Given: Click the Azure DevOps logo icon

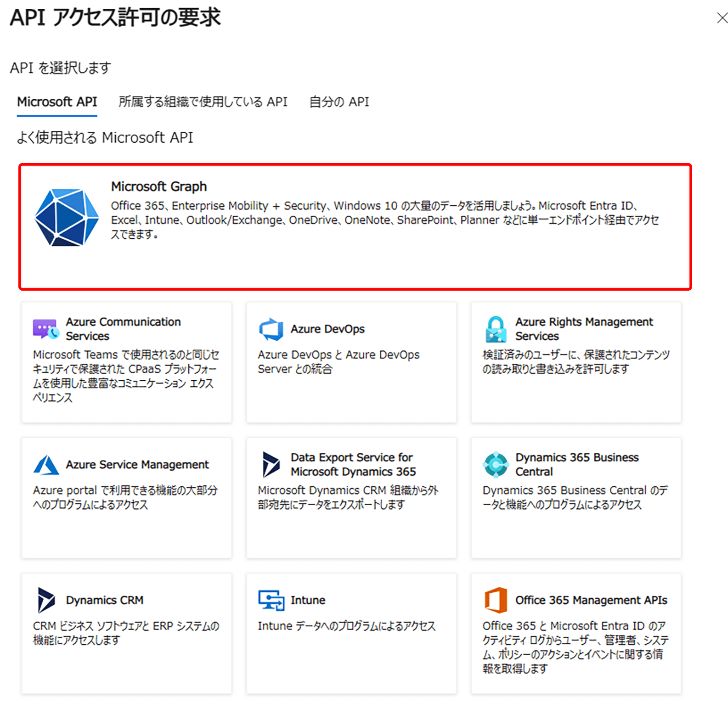Looking at the screenshot, I should click(x=271, y=329).
